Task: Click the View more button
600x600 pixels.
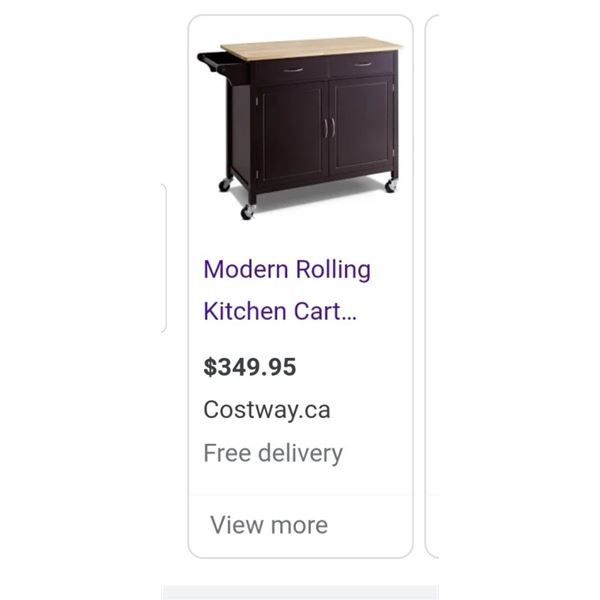Action: click(x=269, y=525)
